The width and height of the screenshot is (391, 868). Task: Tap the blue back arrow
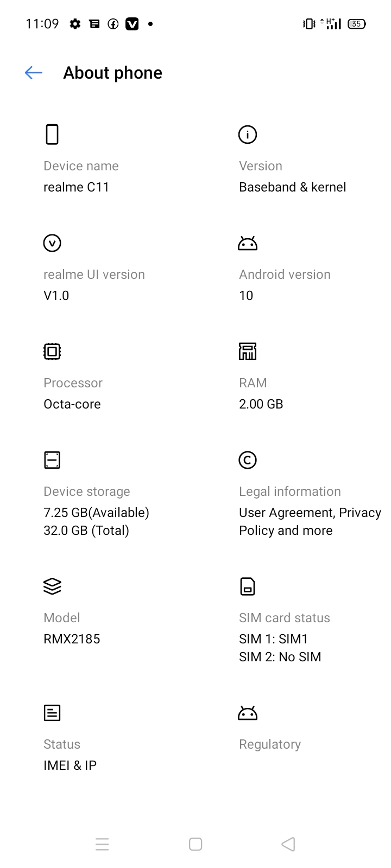tap(34, 73)
